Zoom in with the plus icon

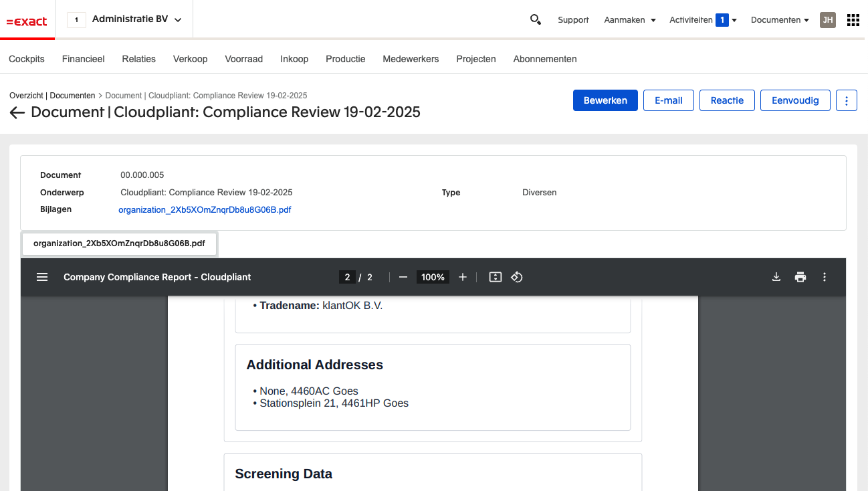[x=463, y=277]
